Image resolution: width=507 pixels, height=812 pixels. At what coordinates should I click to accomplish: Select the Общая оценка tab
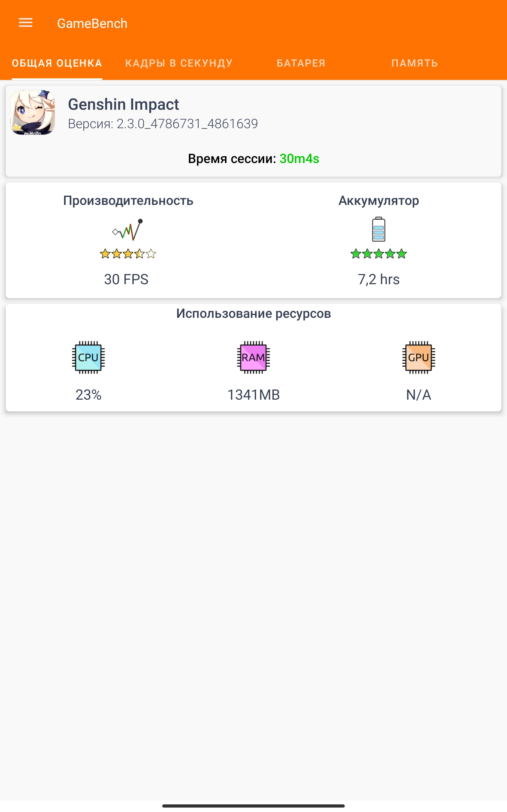coord(57,63)
